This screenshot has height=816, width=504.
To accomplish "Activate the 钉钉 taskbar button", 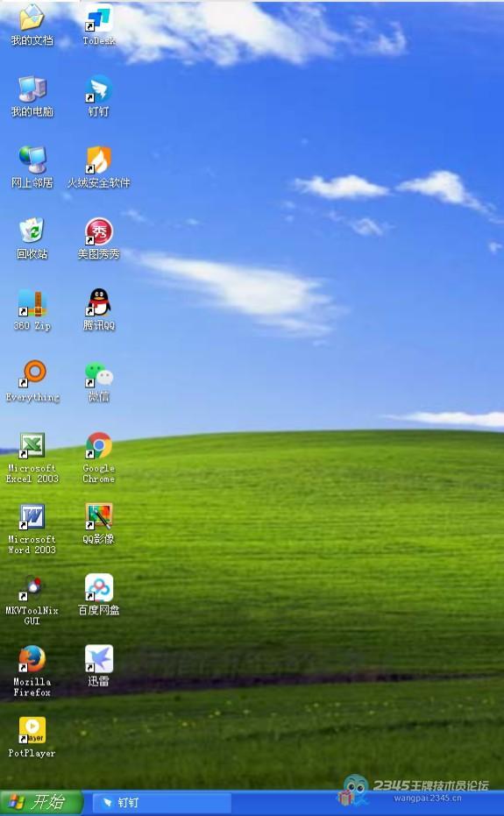I will [162, 803].
